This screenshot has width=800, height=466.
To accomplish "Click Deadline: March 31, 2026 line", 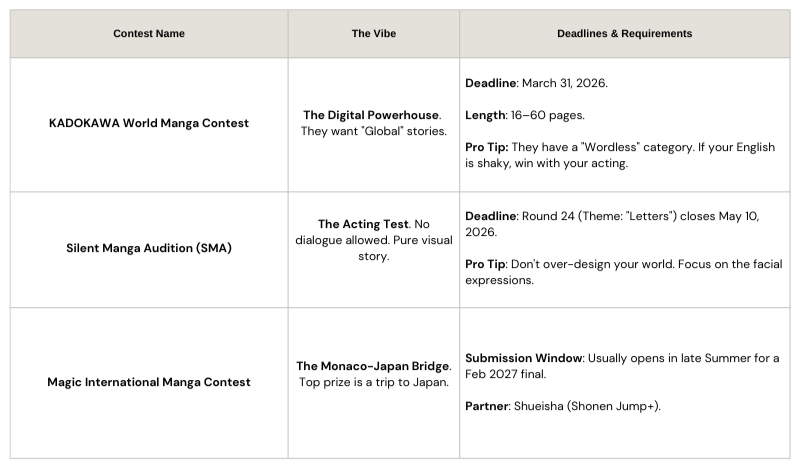I will pyautogui.click(x=536, y=83).
